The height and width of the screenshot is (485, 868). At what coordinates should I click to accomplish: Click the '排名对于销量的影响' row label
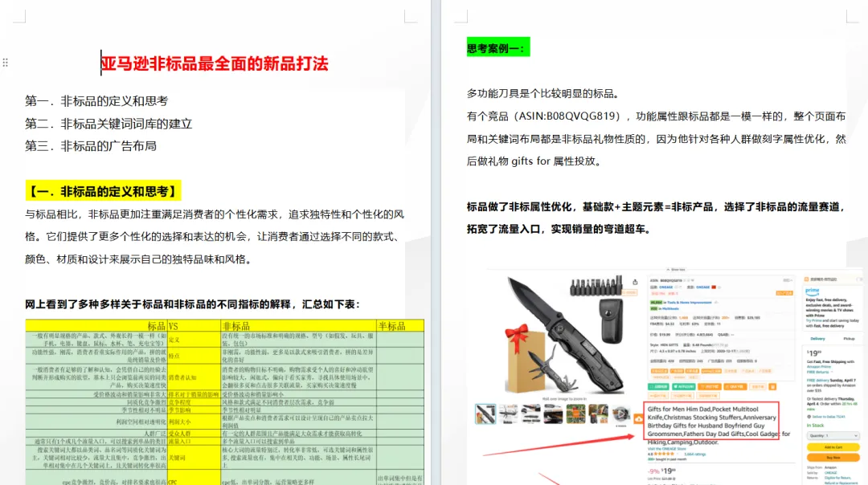click(193, 395)
